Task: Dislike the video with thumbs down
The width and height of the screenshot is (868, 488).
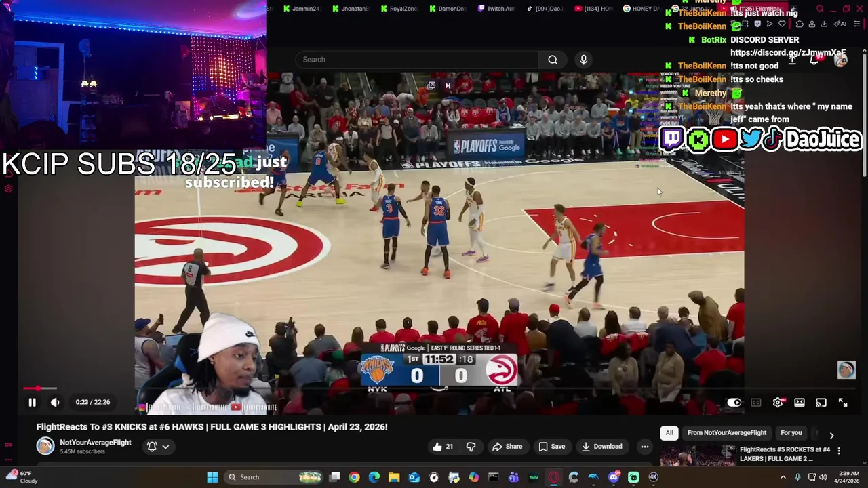Action: click(x=471, y=447)
